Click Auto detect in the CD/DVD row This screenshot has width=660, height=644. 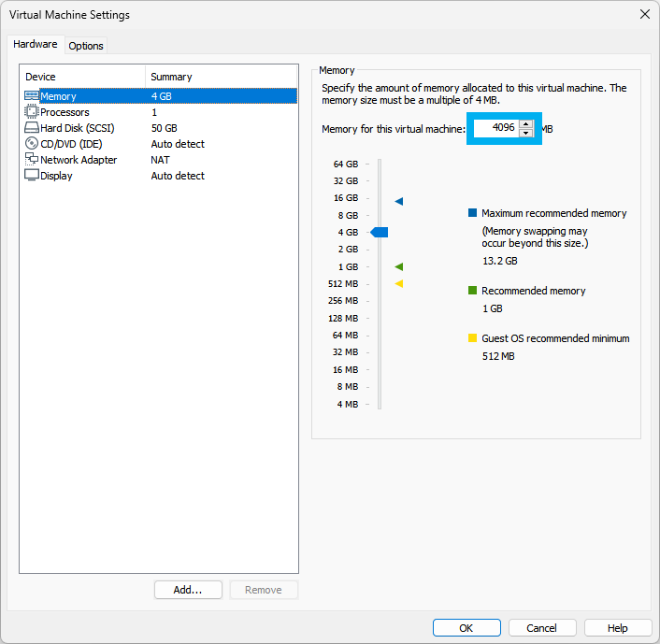point(178,144)
